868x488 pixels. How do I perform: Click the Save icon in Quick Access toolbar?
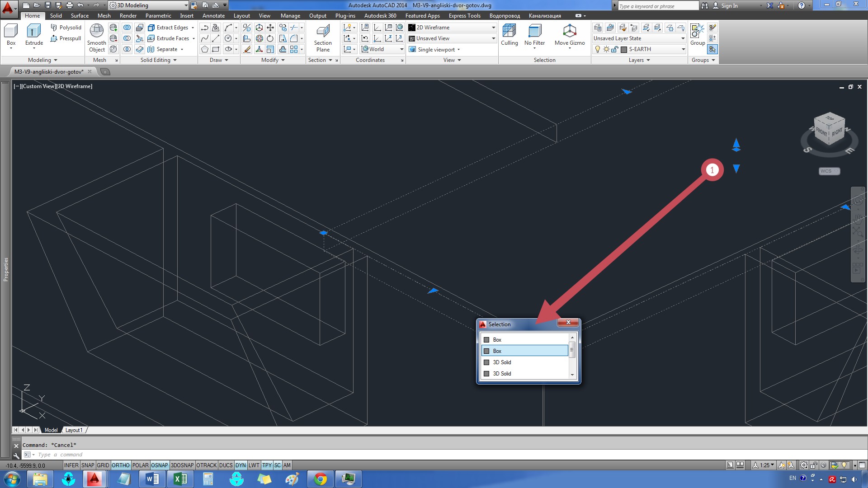point(47,5)
